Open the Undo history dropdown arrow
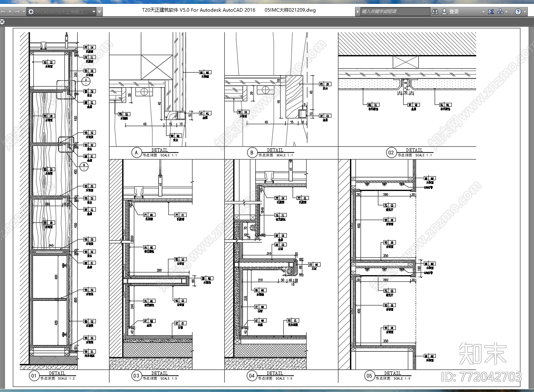 coord(10,12)
